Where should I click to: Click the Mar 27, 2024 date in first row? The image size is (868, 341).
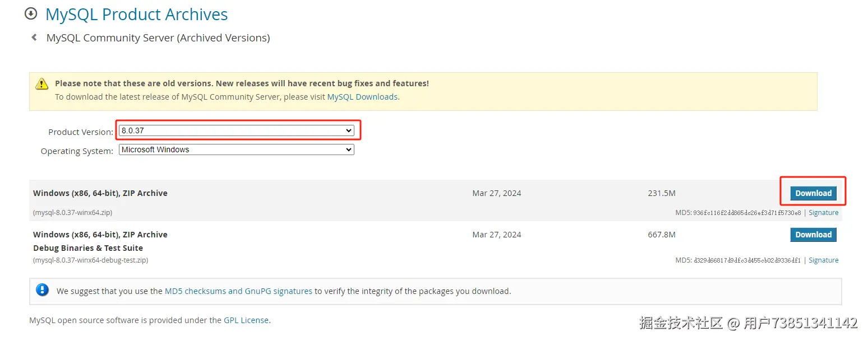coord(497,193)
